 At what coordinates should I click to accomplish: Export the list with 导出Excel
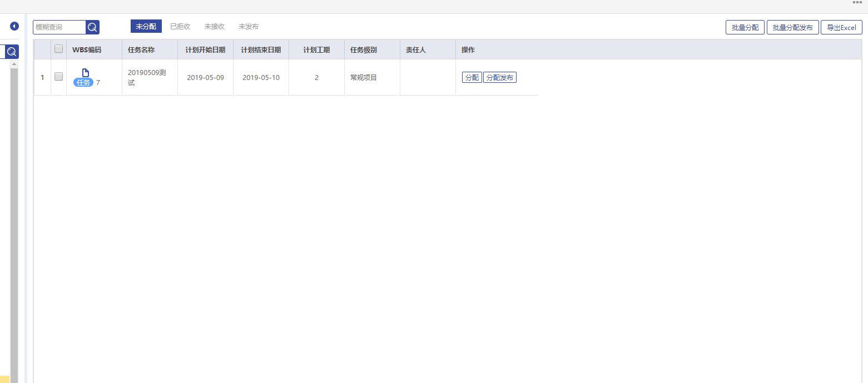tap(841, 27)
